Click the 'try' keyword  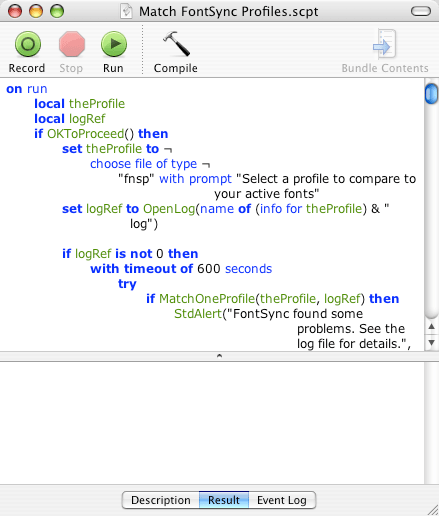click(x=127, y=284)
